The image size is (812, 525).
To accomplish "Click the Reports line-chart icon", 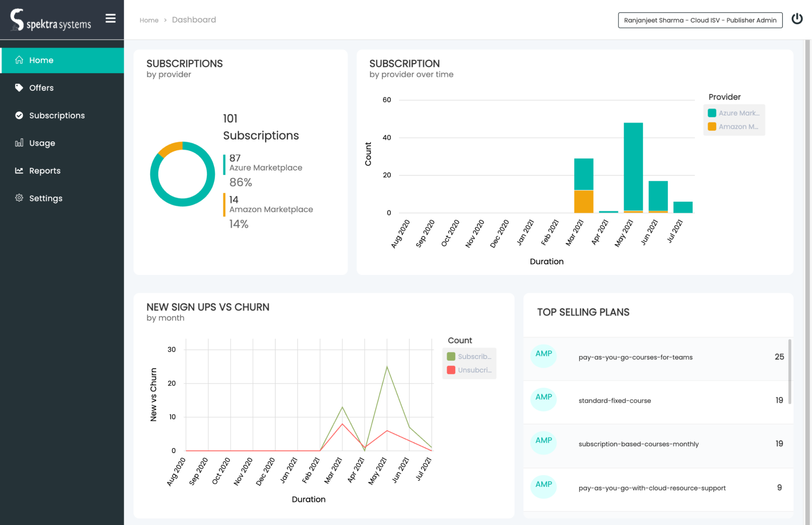I will 19,171.
